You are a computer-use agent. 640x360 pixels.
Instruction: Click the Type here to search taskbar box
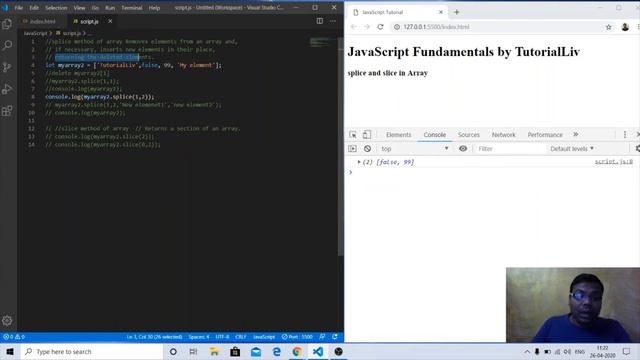[91, 351]
